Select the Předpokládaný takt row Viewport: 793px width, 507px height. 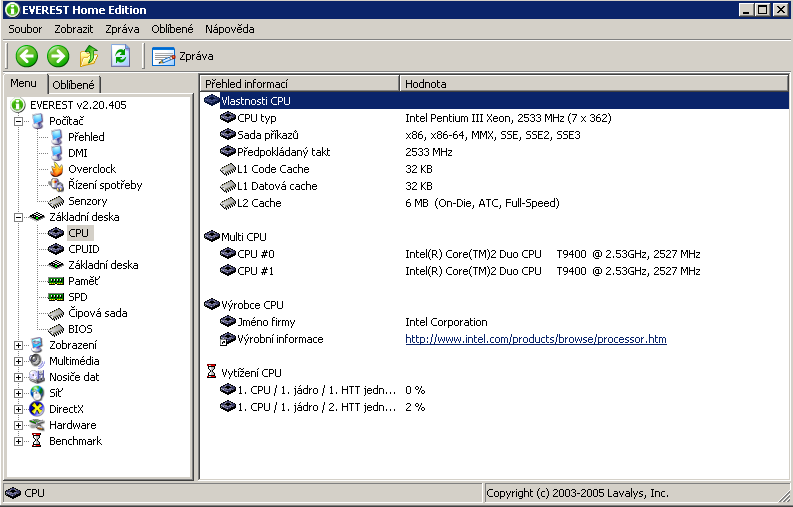pos(495,152)
